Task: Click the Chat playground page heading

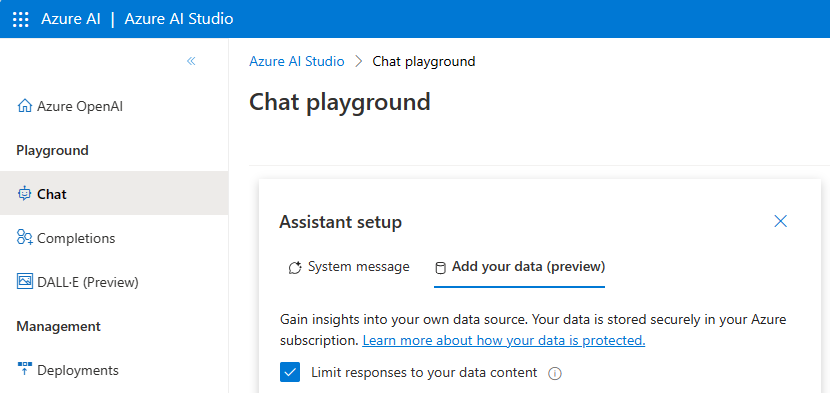Action: click(x=339, y=102)
